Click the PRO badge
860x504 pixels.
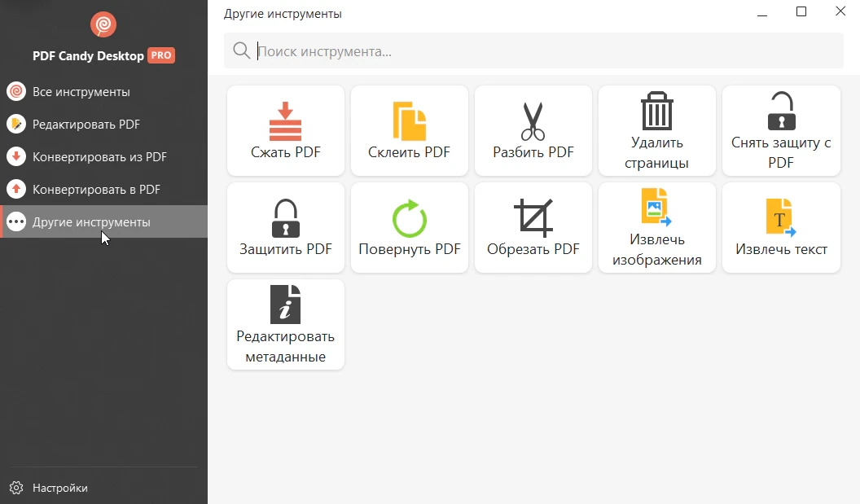point(161,55)
